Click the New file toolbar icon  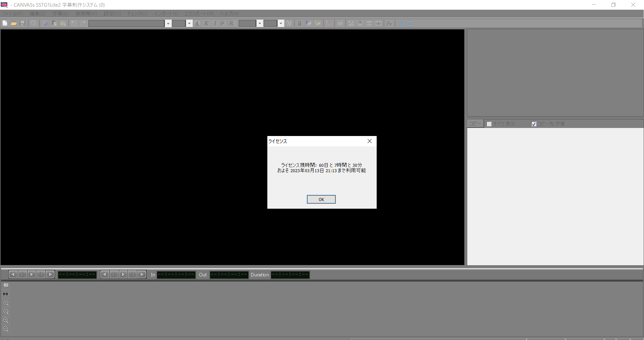(5, 23)
